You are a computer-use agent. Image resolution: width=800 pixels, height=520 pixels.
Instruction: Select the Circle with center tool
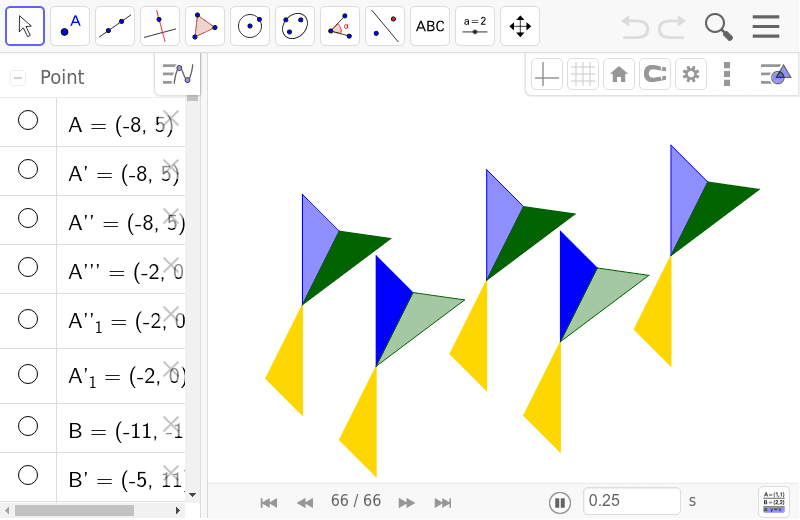[x=249, y=26]
